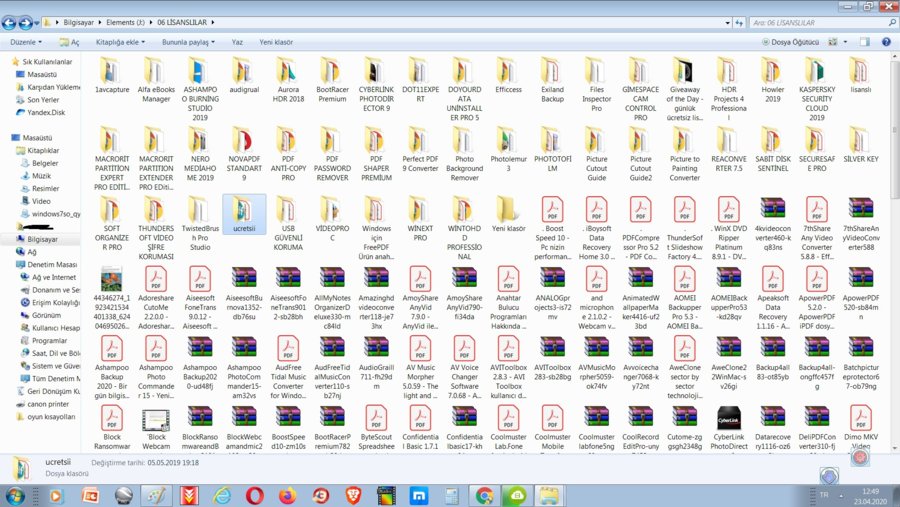The image size is (900, 507).
Task: Select NERO MEDIAHOME 2019 folder
Action: click(x=200, y=154)
